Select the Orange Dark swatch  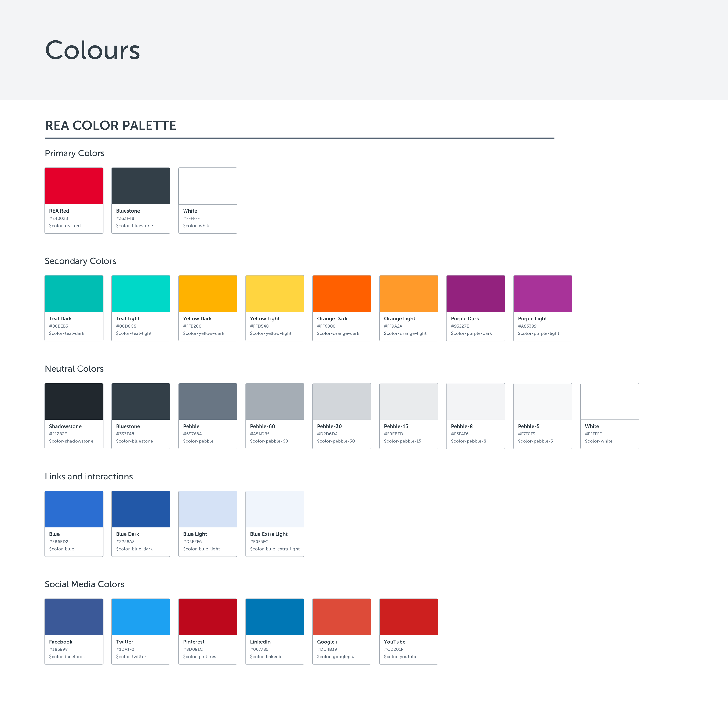[x=341, y=293]
